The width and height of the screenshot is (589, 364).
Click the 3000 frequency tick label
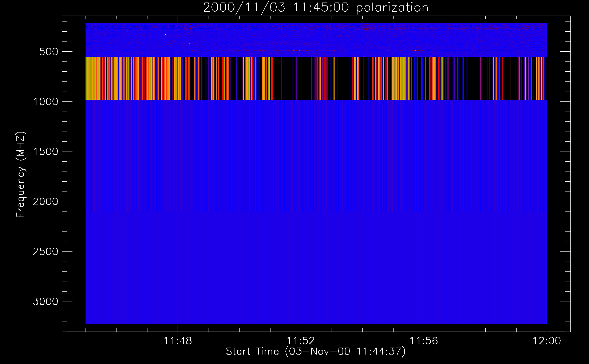click(46, 301)
